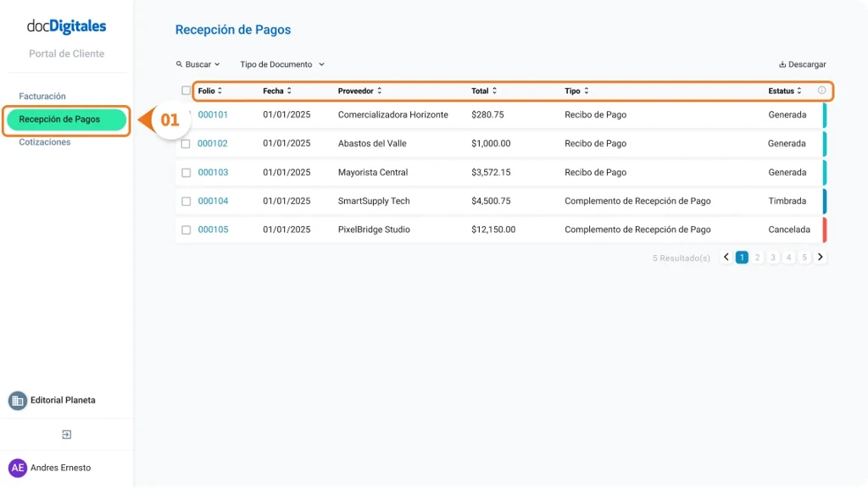868x488 pixels.
Task: Open invoice link 000104
Action: click(x=212, y=201)
